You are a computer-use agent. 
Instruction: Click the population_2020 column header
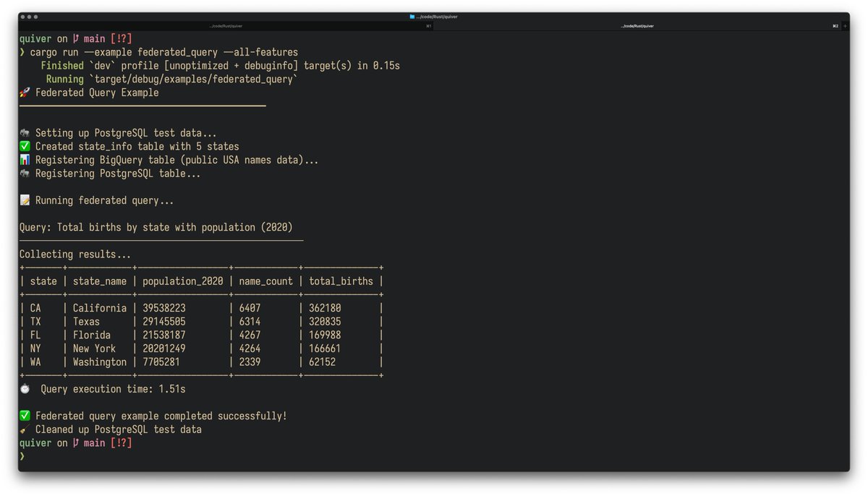click(x=183, y=281)
